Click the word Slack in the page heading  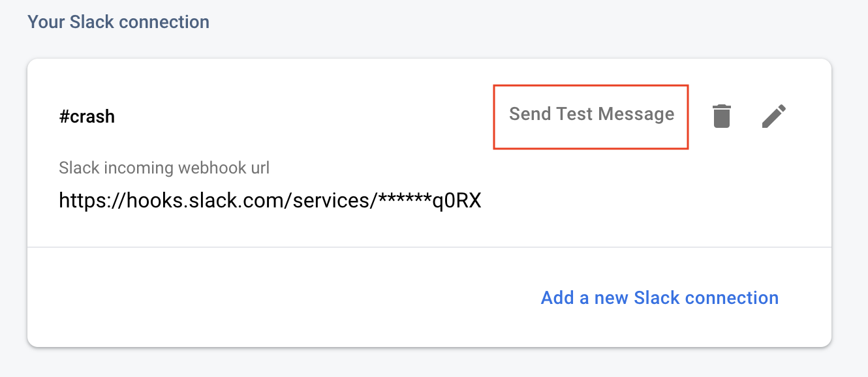(91, 22)
